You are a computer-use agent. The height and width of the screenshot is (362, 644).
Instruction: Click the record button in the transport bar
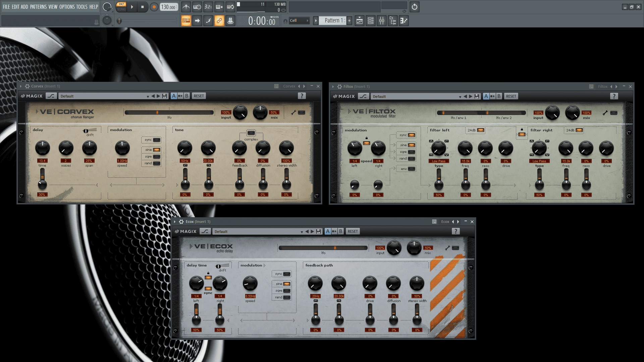pyautogui.click(x=154, y=7)
